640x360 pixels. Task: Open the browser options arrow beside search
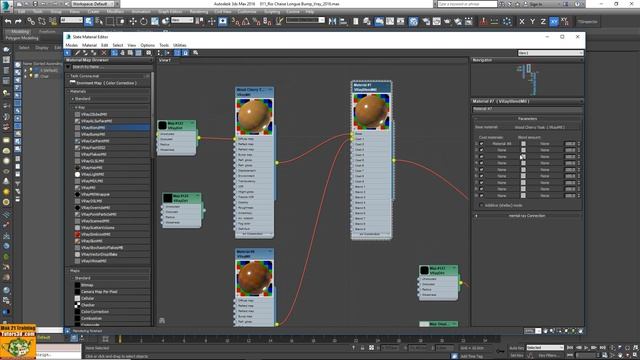[68, 67]
